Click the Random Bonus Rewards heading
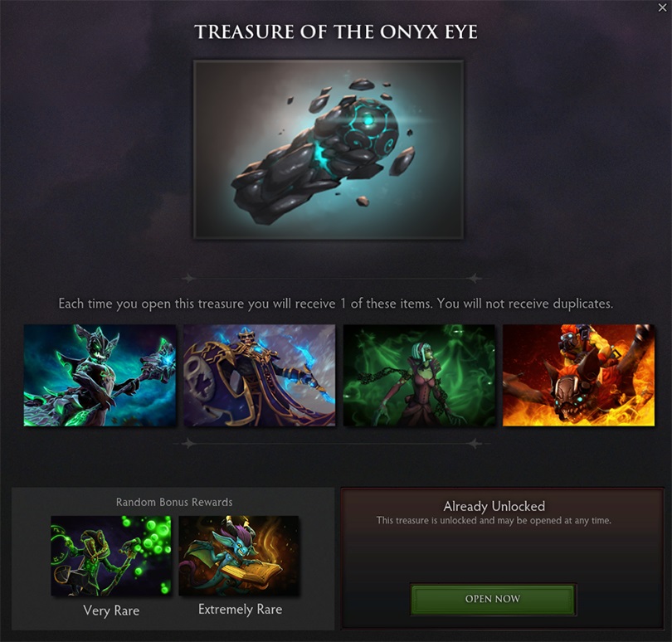672x642 pixels. click(174, 502)
